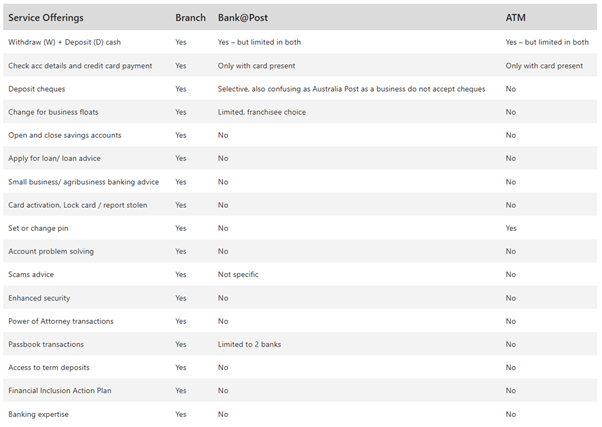Click the Branch column header

[x=190, y=18]
